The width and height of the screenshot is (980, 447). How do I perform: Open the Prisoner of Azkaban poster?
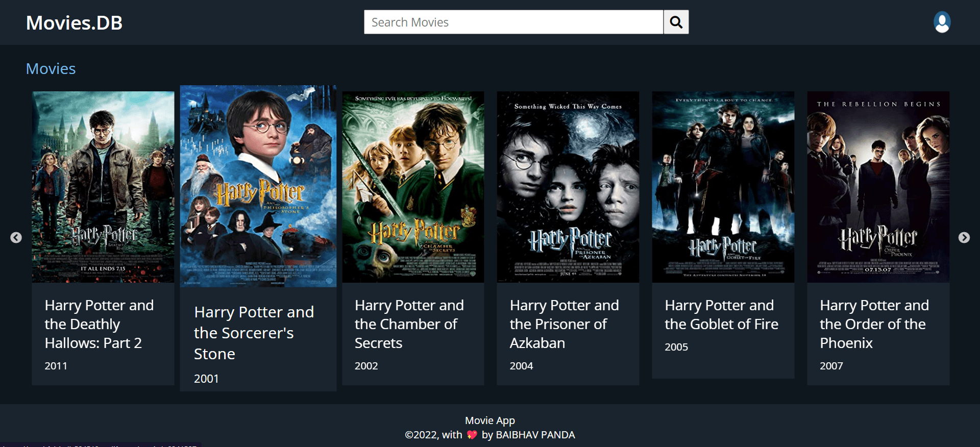pos(568,187)
